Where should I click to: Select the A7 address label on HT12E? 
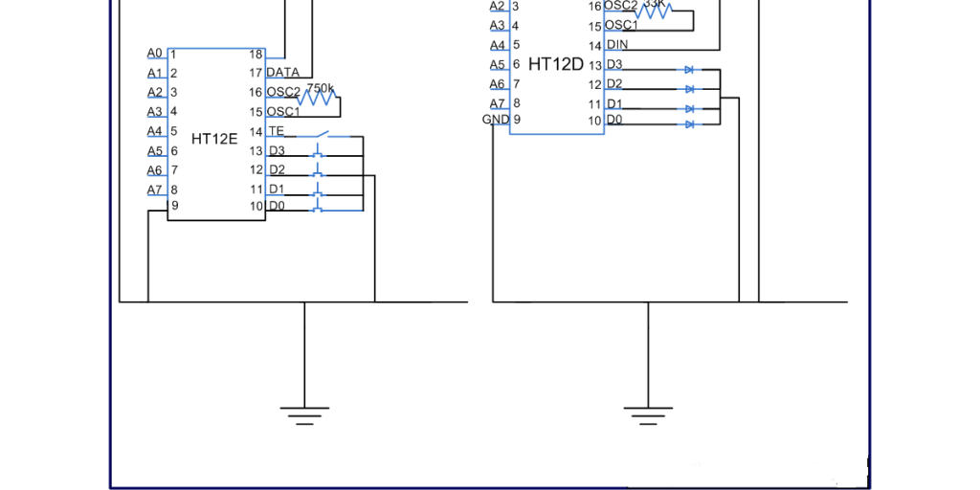(154, 189)
